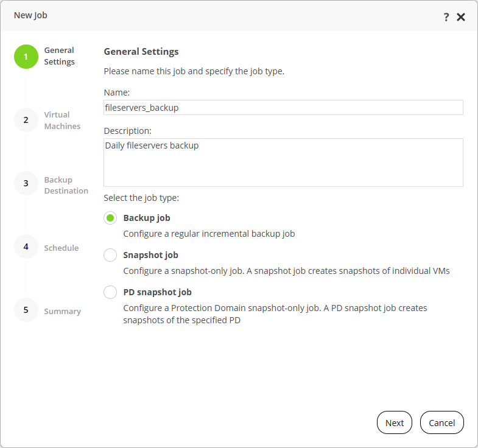The width and height of the screenshot is (478, 448).
Task: Select the Backup job radio button
Action: (x=110, y=218)
